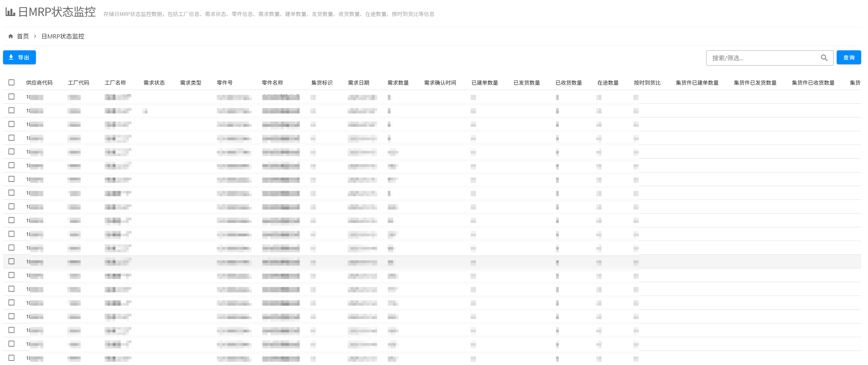Viewport: 868px width, 365px height.
Task: Click the home icon in breadcrumb
Action: pyautogui.click(x=11, y=36)
